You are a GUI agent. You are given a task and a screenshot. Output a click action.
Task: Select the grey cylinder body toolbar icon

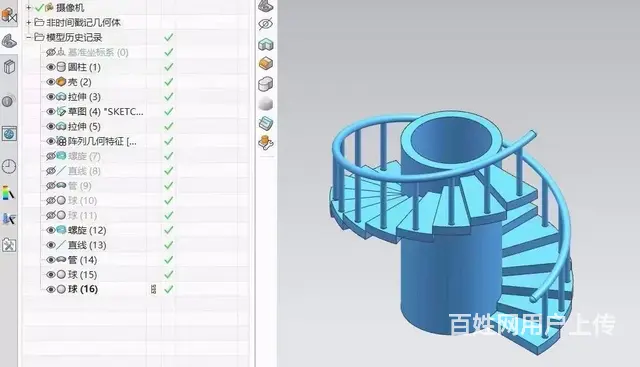tap(266, 84)
